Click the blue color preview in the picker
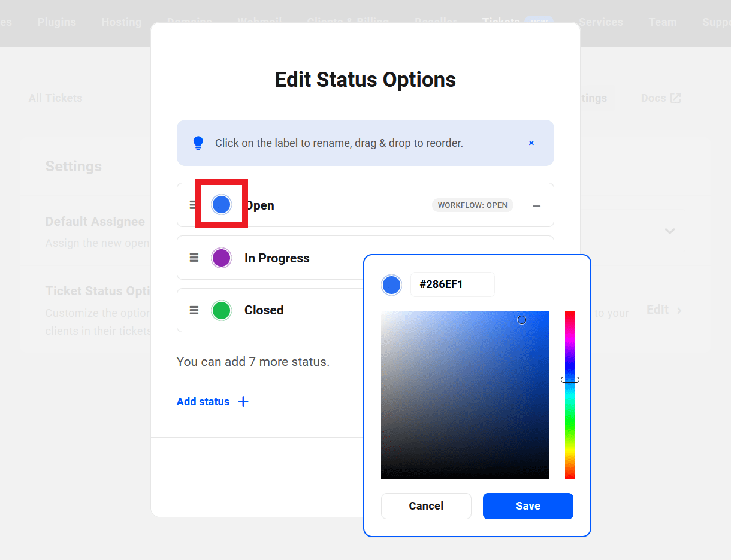The image size is (731, 560). [x=391, y=284]
